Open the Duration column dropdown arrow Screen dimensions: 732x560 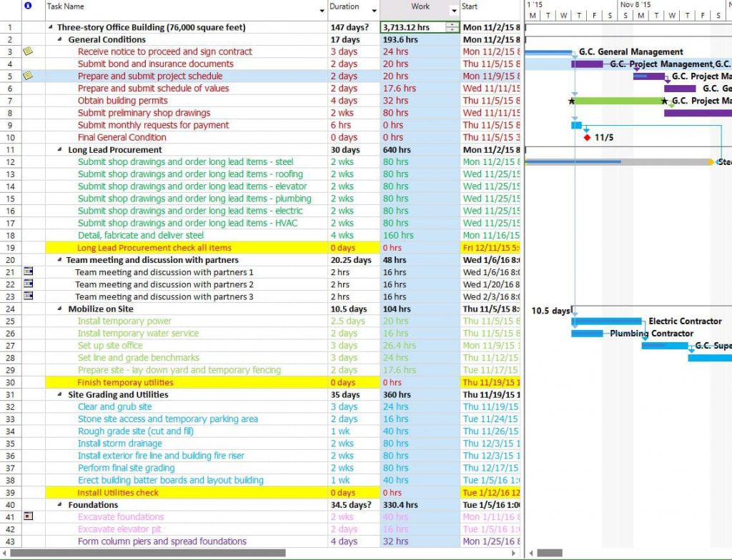[374, 11]
